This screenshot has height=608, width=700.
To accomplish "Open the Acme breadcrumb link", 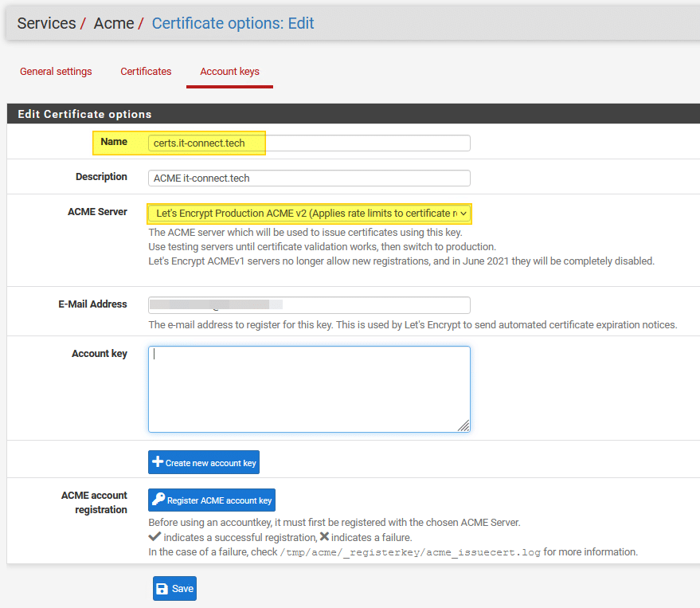I will 114,23.
